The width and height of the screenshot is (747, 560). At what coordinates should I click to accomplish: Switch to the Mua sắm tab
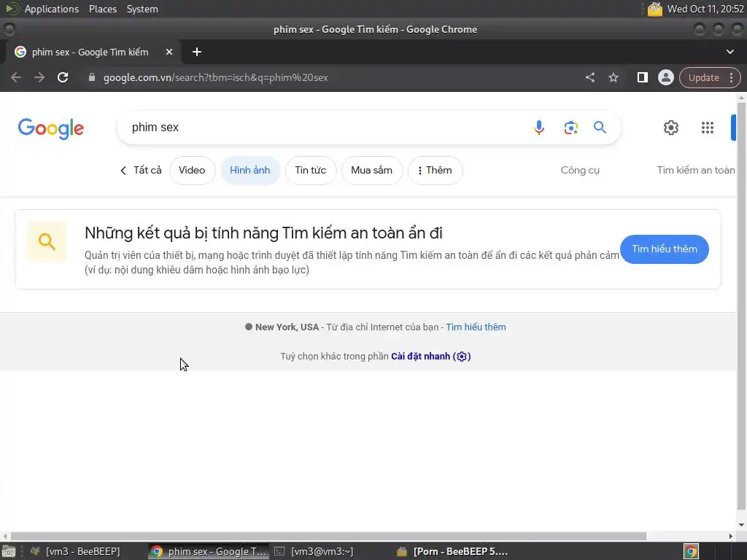[x=371, y=170]
